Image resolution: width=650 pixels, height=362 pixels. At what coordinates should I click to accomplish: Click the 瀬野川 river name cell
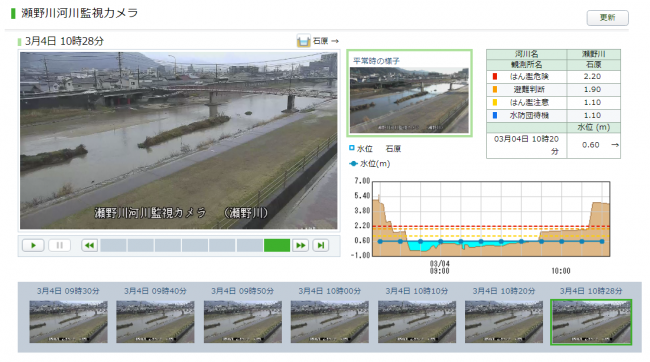coord(594,54)
